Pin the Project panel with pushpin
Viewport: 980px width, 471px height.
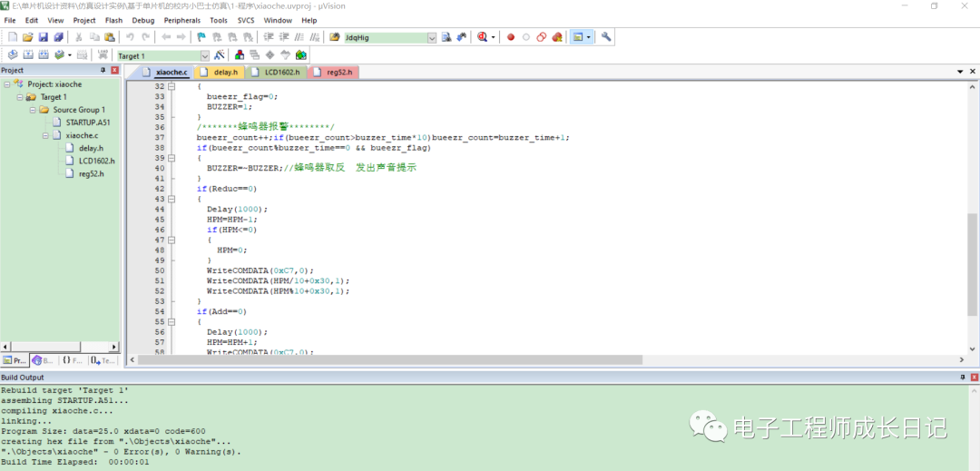point(103,71)
